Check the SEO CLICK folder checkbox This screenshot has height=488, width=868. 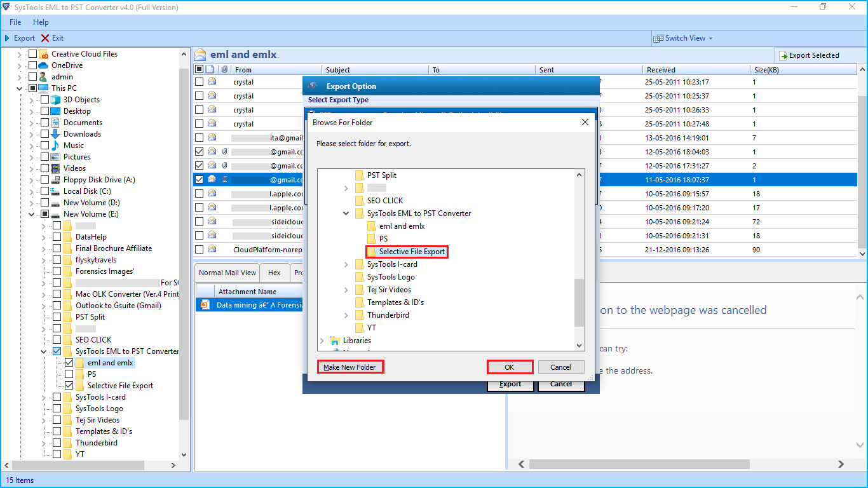(57, 340)
